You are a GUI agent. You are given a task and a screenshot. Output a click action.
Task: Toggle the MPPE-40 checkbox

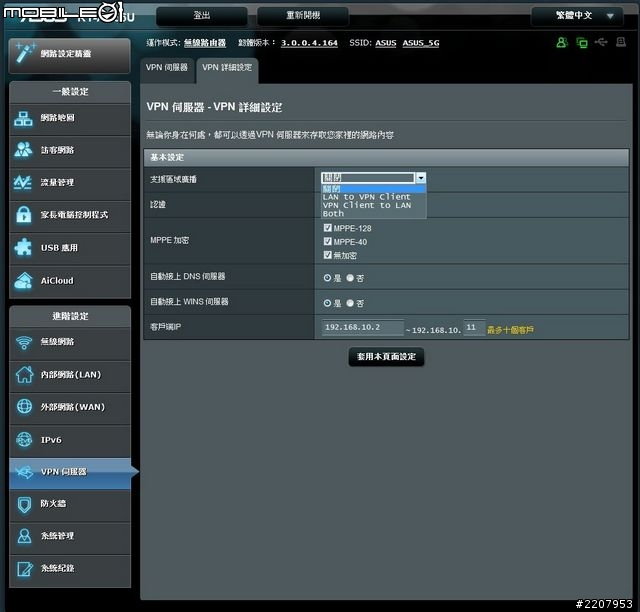click(x=328, y=241)
